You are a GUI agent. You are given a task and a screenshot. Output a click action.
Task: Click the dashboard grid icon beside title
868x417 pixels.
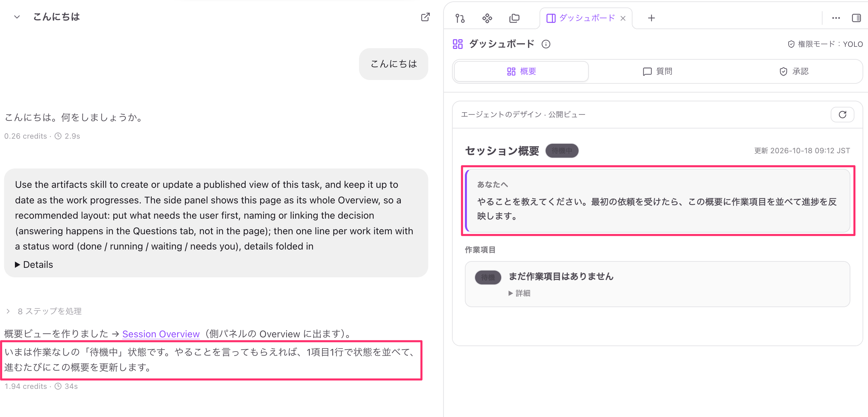click(458, 44)
